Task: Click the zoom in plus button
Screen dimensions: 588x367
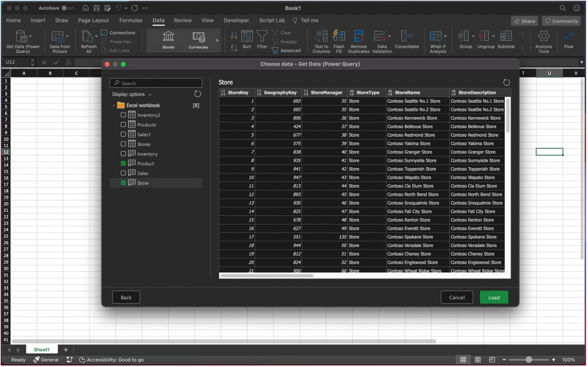Action: coord(554,360)
